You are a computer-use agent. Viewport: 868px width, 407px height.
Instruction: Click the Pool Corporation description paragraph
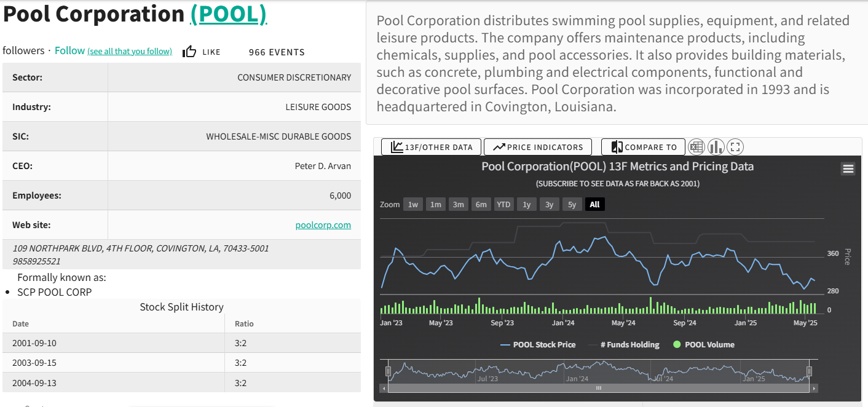[x=613, y=64]
